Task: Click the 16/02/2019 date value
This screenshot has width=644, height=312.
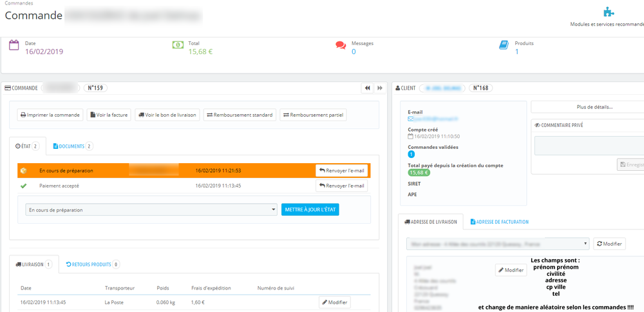Action: click(44, 52)
